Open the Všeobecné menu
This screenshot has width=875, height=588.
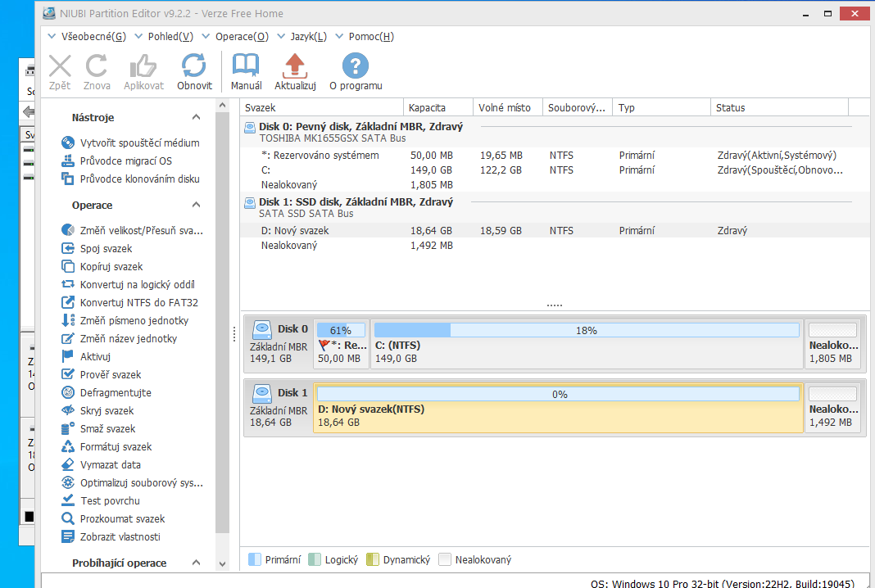pyautogui.click(x=88, y=37)
